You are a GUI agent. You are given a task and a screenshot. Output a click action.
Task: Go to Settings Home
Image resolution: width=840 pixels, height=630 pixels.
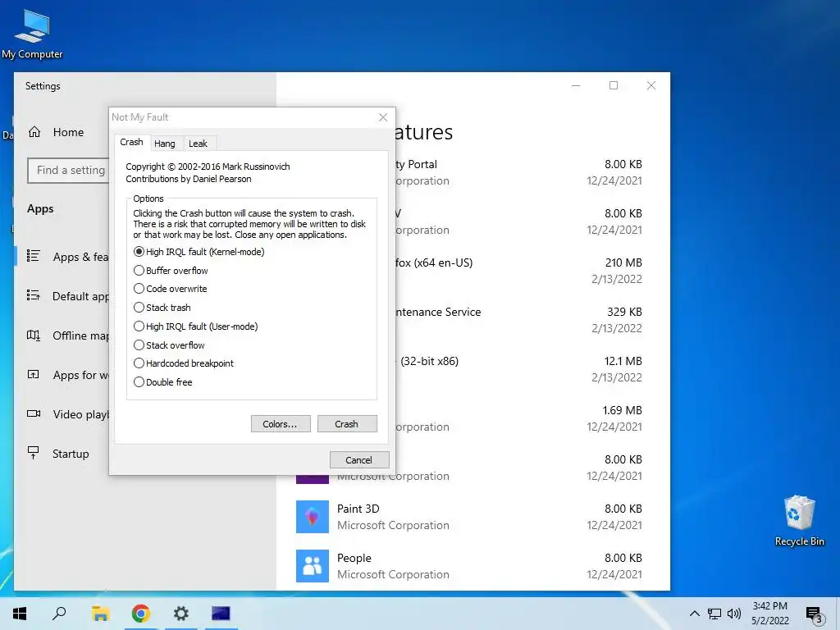tap(57, 132)
